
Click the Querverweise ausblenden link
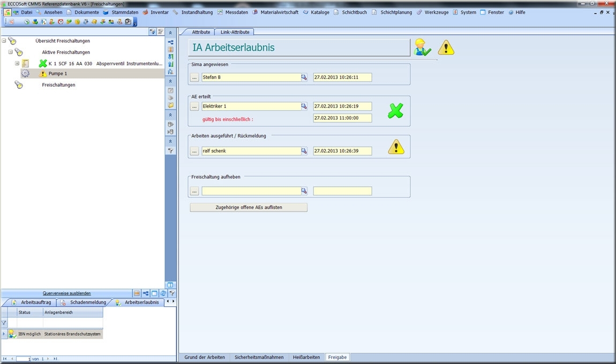(x=67, y=293)
